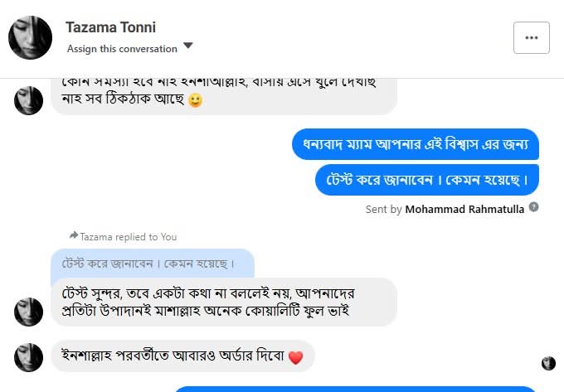Select the blue "ধন্যবাদ ম্যাম" sent message
Screen dimensions: 564x392
[x=416, y=144]
